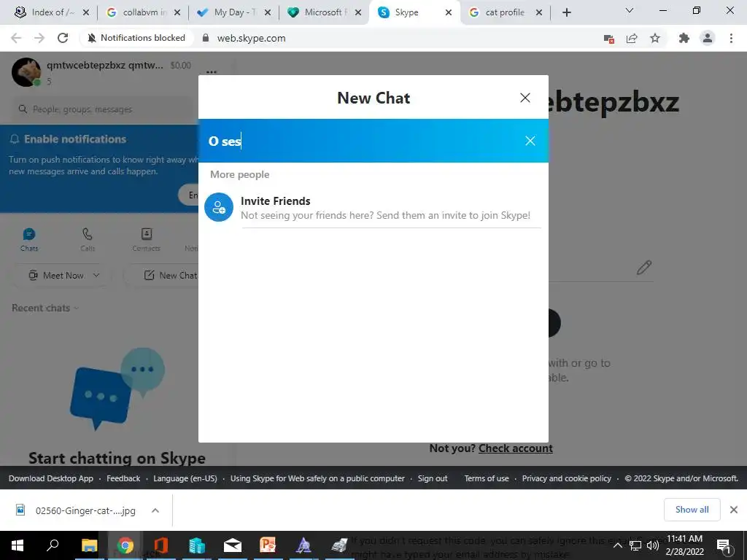Reload the Skype page
The height and width of the screenshot is (560, 747).
(63, 38)
